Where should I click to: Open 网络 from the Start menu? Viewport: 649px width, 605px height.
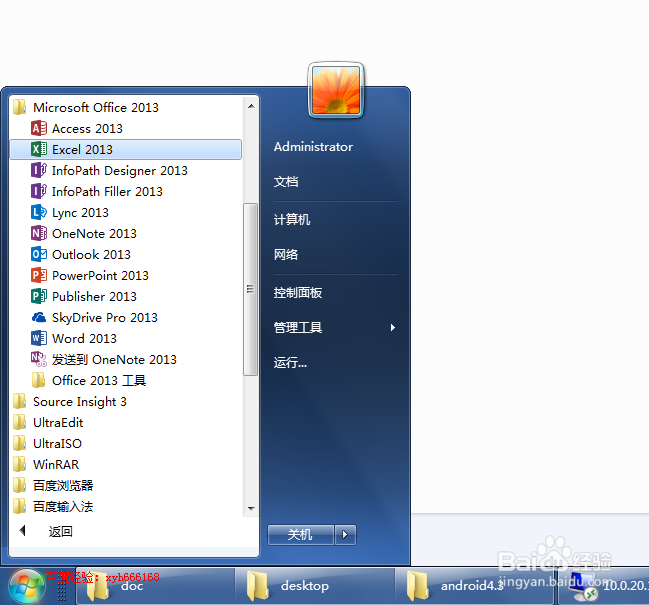tap(286, 254)
